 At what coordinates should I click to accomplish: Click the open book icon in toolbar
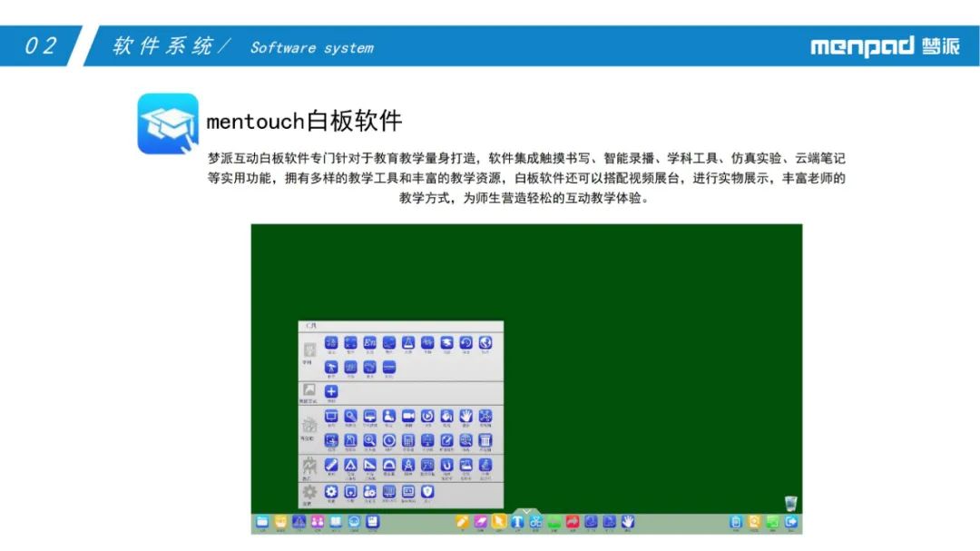337,522
